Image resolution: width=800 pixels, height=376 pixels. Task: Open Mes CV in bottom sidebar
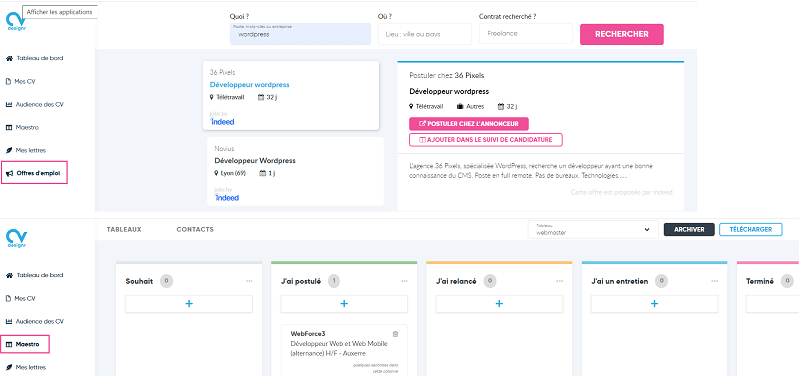pos(20,298)
